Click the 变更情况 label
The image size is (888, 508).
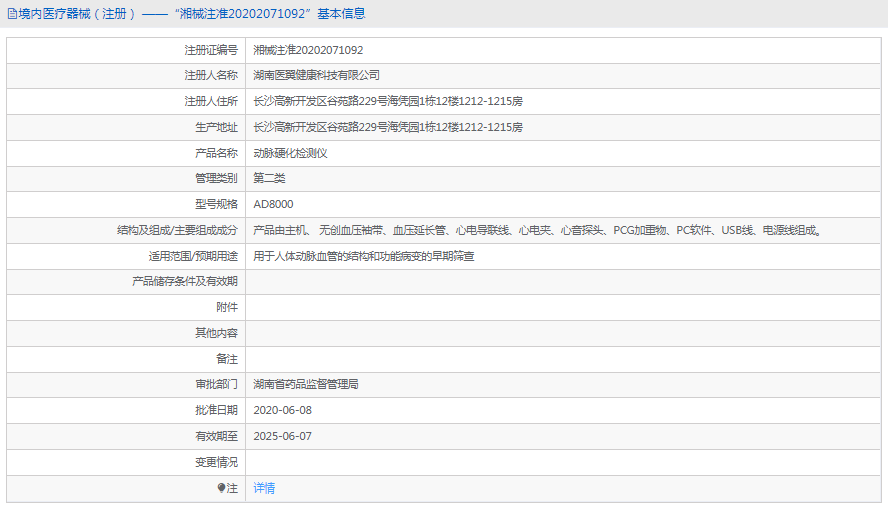[x=216, y=463]
